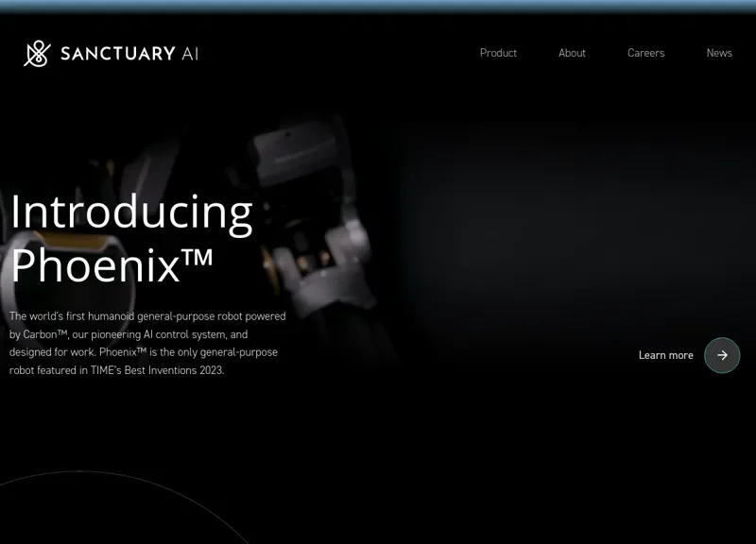
Task: Select the Phoenix trademark title text
Action: pos(111,264)
